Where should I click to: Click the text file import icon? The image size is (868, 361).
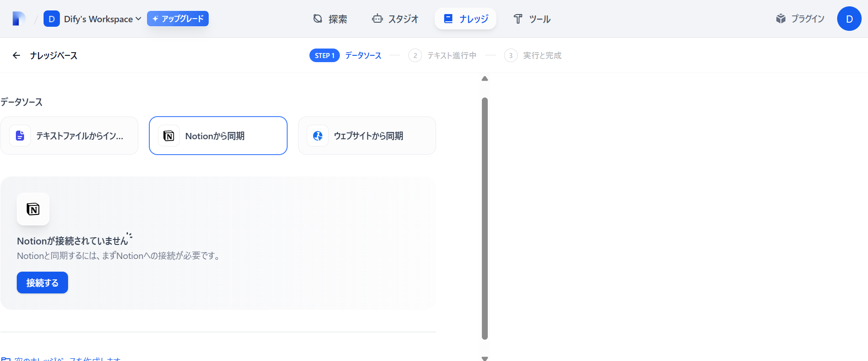[20, 136]
